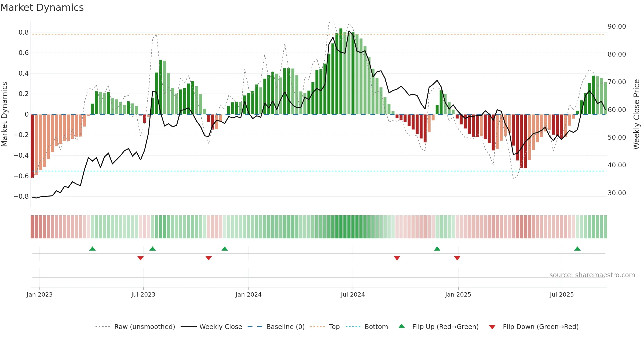
Task: Click the Jan 2024 x-axis label
Action: pos(248,294)
